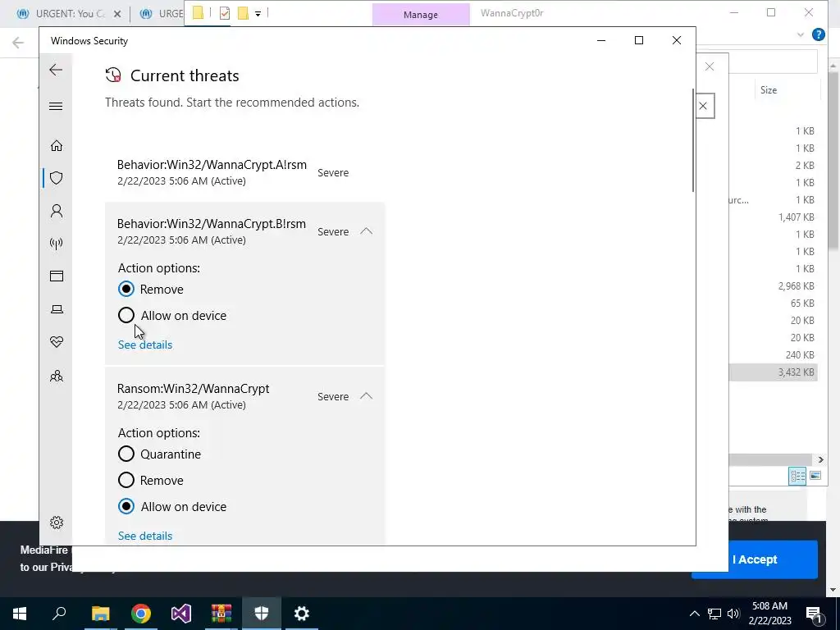Open the Windows Security hamburger menu

coord(56,106)
